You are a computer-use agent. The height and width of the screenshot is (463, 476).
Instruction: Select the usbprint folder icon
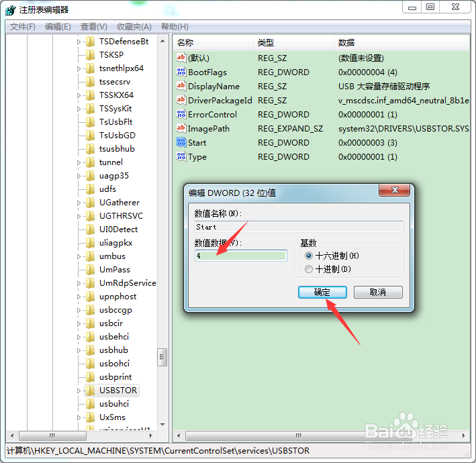click(x=90, y=377)
